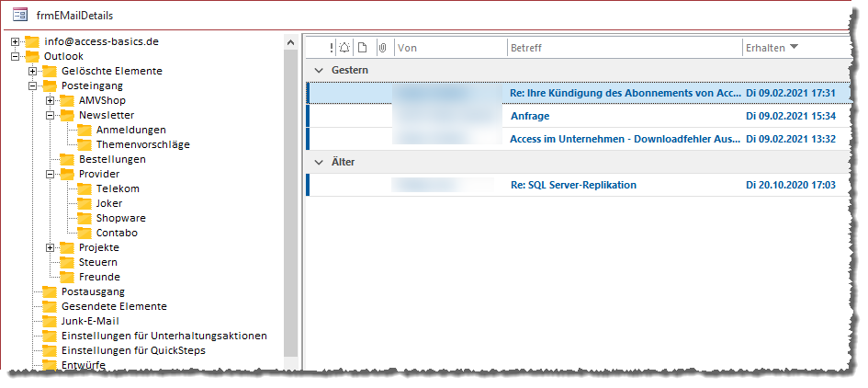The image size is (868, 388).
Task: Click the folder icon beside Bestellungen
Action: 67,159
